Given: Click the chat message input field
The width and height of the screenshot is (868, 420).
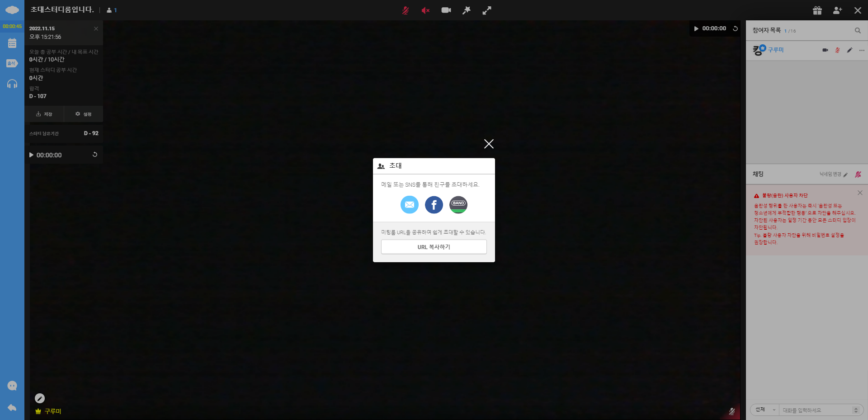Looking at the screenshot, I should (x=816, y=410).
